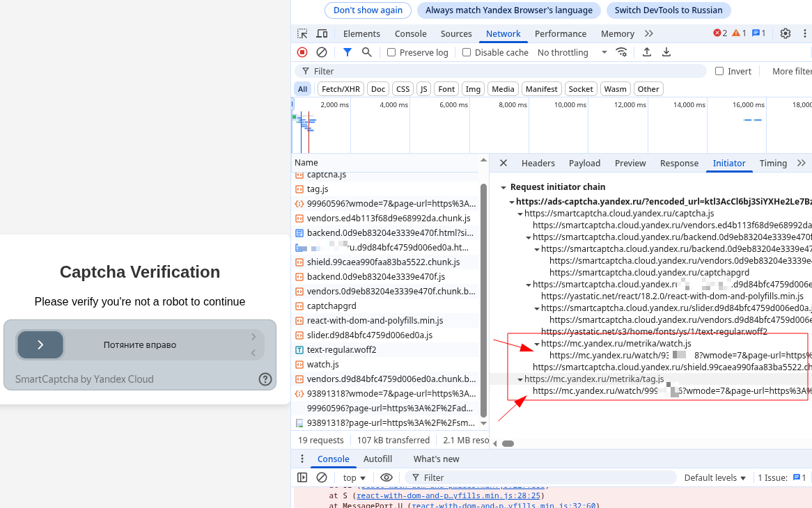The image size is (812, 508).
Task: Check the Disable cache option
Action: pyautogui.click(x=467, y=52)
